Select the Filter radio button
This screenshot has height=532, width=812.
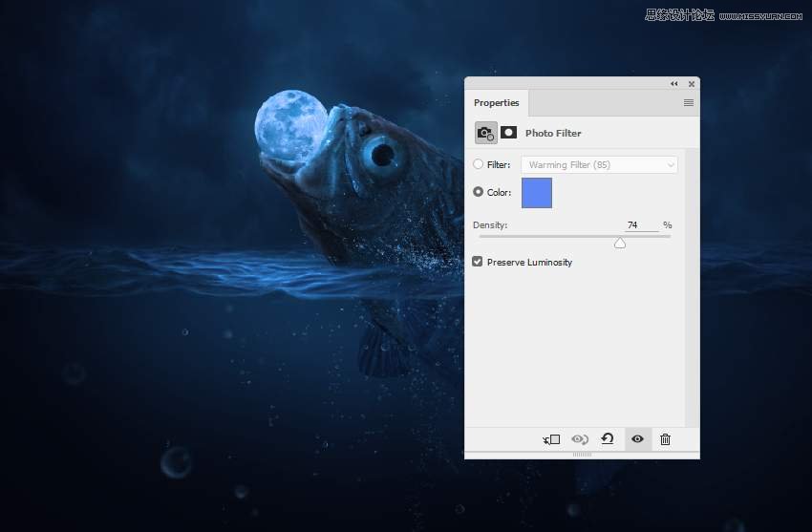[479, 164]
